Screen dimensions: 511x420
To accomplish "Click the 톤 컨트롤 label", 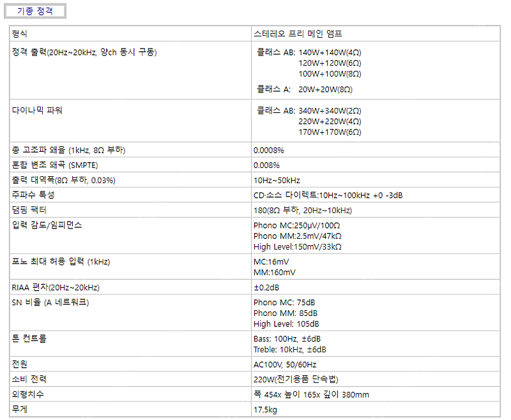I will pyautogui.click(x=29, y=338).
